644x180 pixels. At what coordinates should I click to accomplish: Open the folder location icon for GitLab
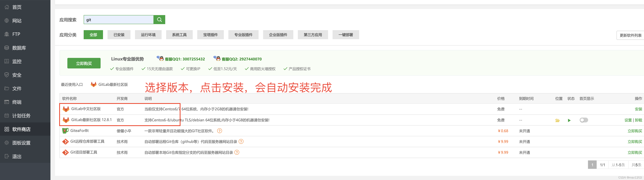(x=557, y=120)
